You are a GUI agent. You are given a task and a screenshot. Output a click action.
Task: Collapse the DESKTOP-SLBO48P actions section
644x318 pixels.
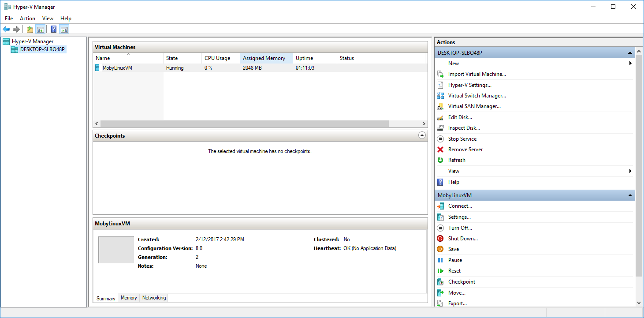630,53
